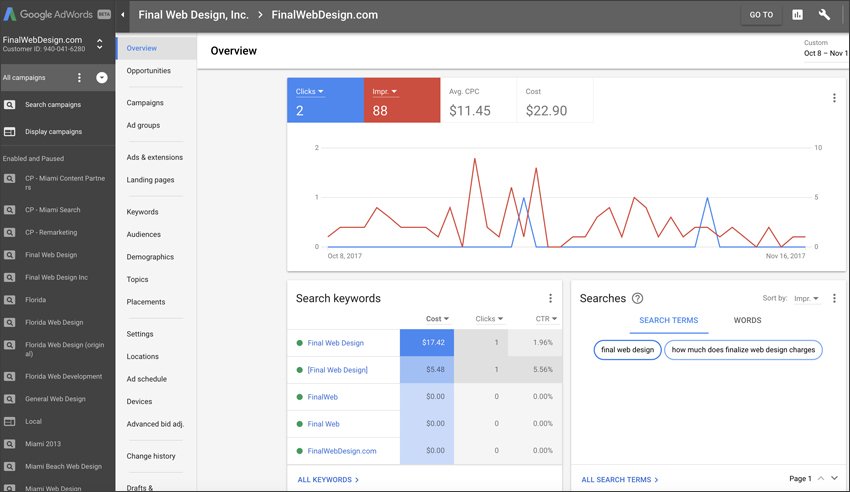
Task: Open the wrench tools icon
Action: (824, 15)
